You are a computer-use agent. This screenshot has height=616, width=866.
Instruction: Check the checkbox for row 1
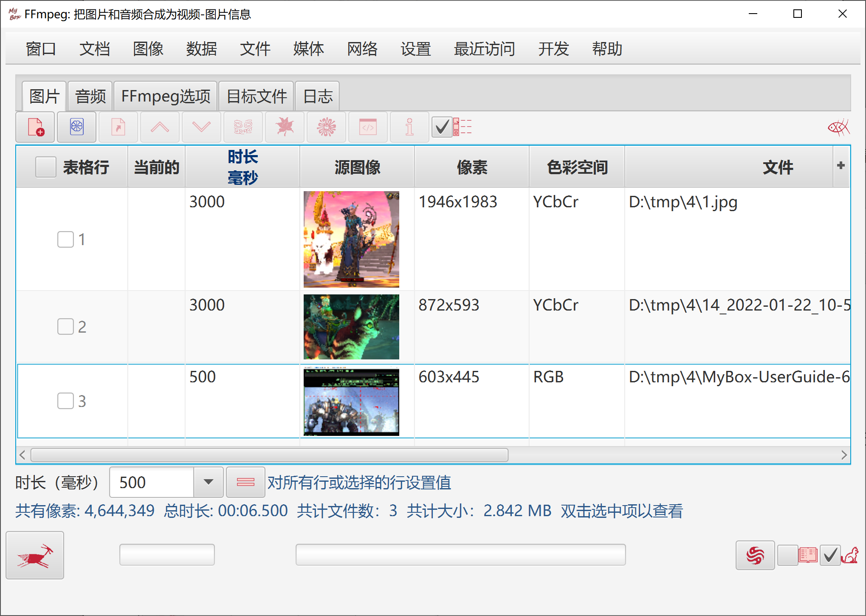pyautogui.click(x=65, y=239)
